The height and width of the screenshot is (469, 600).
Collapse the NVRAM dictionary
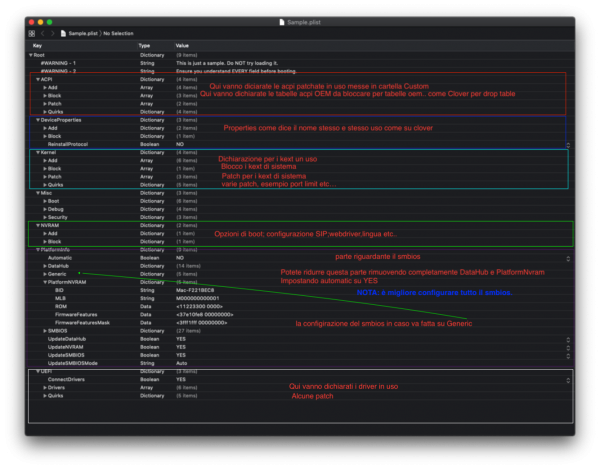coord(38,225)
